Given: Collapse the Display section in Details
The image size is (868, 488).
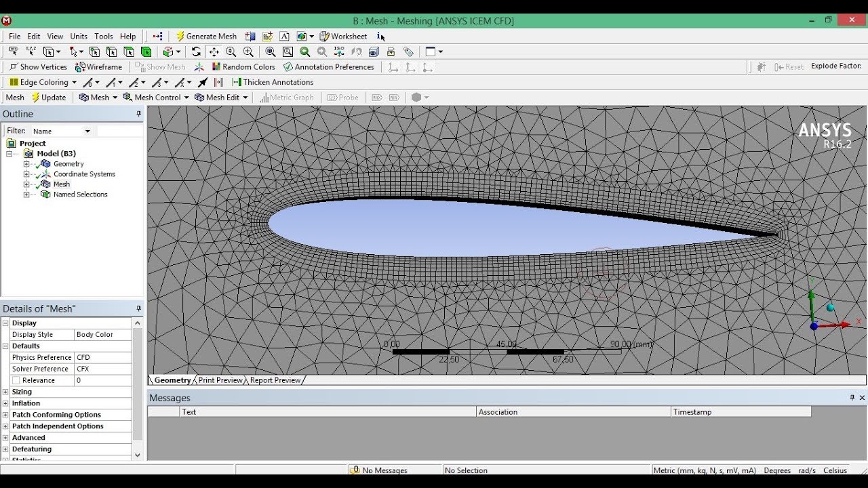Looking at the screenshot, I should pyautogui.click(x=5, y=323).
